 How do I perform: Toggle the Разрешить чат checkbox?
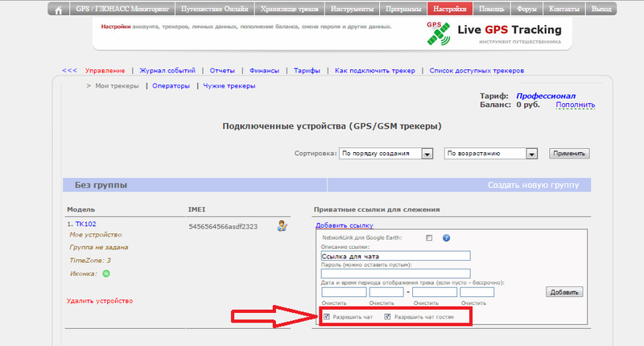coord(327,317)
